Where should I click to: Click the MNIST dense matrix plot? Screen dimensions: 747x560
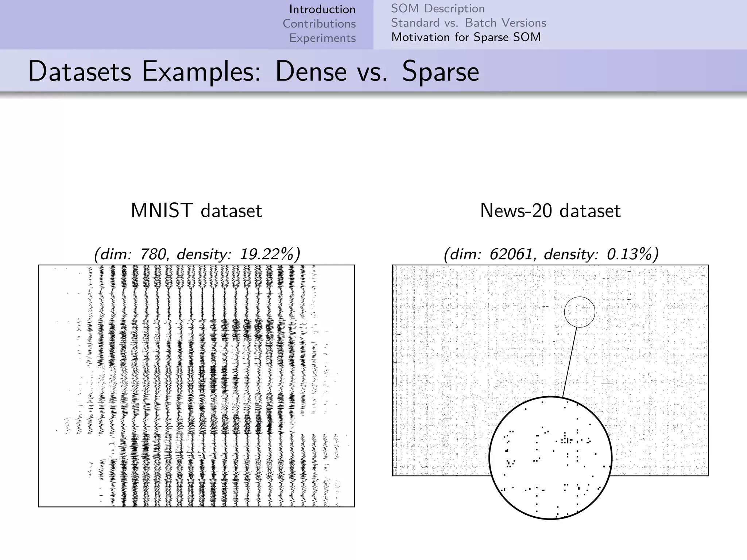click(x=196, y=386)
